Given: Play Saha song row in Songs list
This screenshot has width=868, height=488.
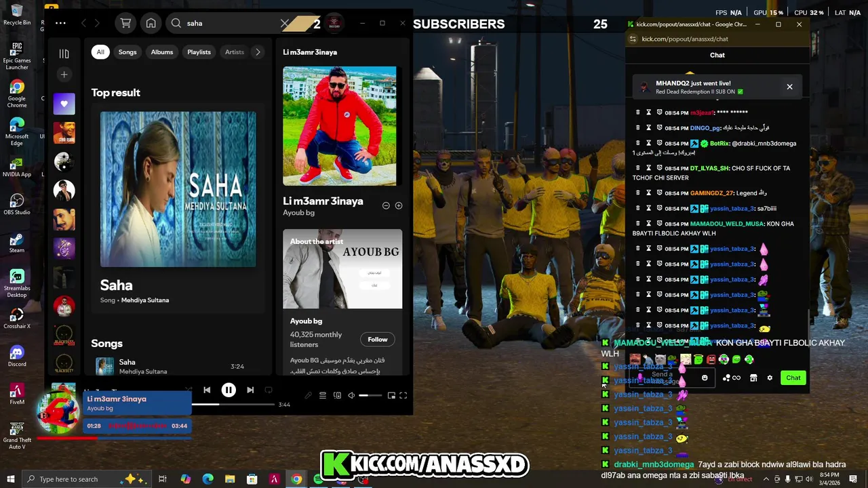Looking at the screenshot, I should [178, 367].
